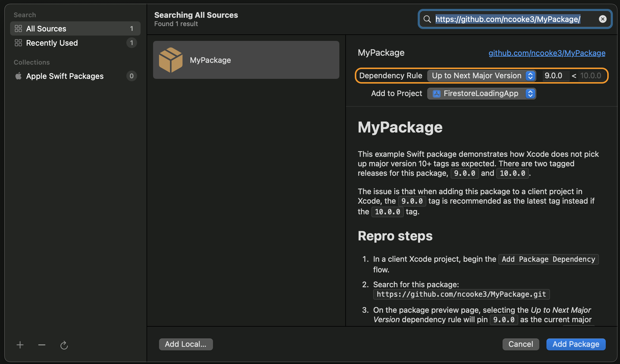Select All Sources in the sidebar
Image resolution: width=620 pixels, height=364 pixels.
tap(46, 28)
